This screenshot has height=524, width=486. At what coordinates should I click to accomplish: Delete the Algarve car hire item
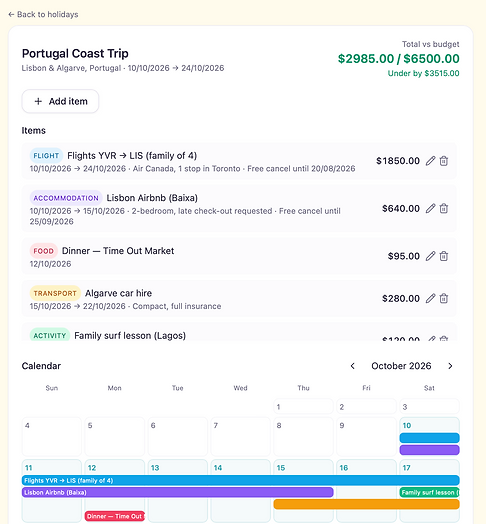tap(444, 298)
